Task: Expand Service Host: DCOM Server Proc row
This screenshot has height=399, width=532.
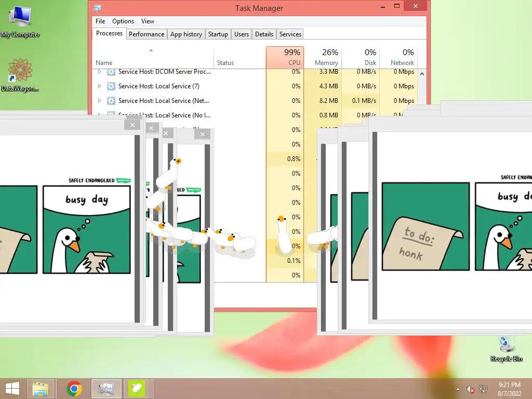Action: (x=99, y=72)
